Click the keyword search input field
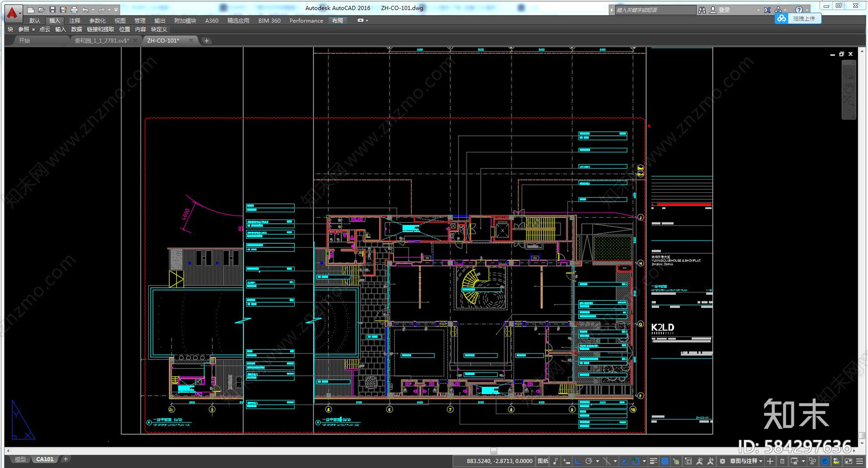Screen dimensions: 868x468 [x=656, y=10]
